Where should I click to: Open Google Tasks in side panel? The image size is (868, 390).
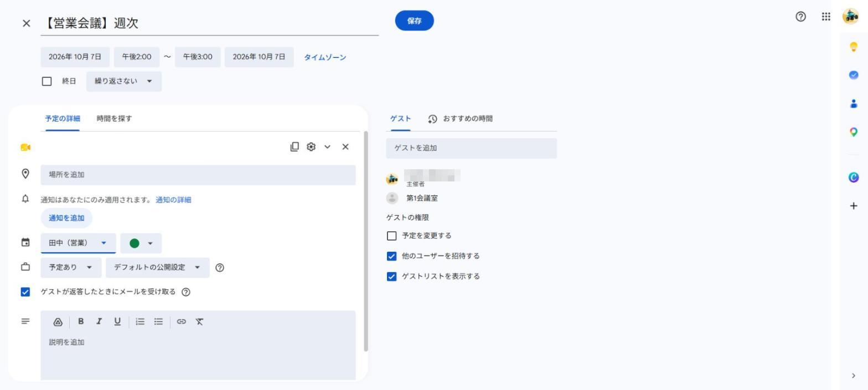click(x=854, y=75)
